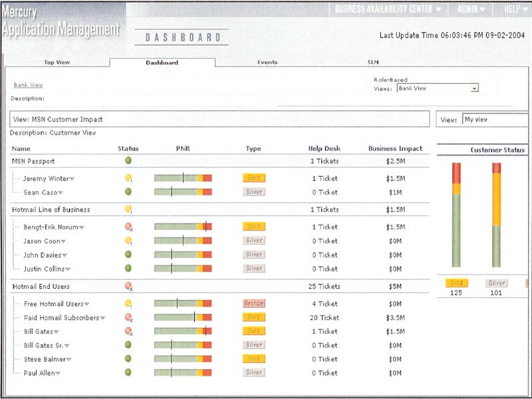Screen dimensions: 532x399
Task: Click the '$5M' business impact for Hotmail End Users
Action: (x=395, y=287)
